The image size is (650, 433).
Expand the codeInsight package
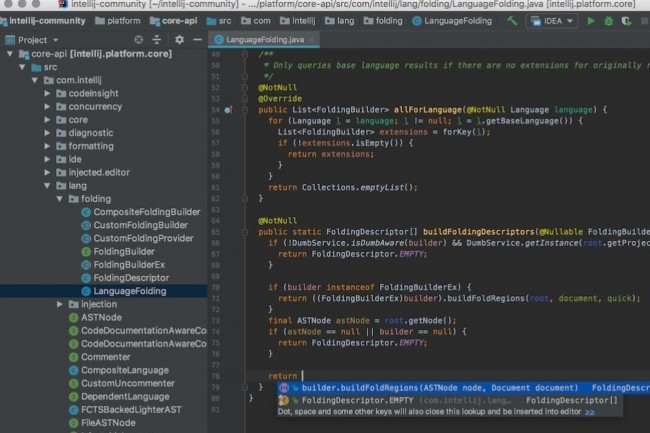47,93
